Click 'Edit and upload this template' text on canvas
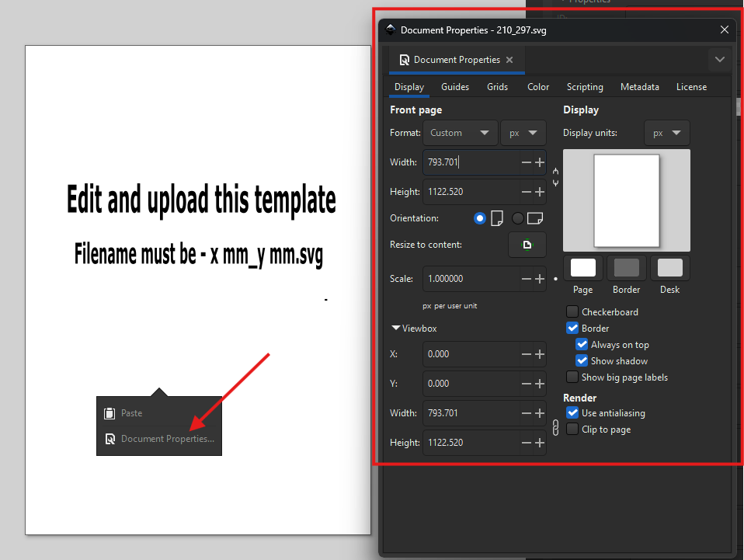 (x=201, y=200)
